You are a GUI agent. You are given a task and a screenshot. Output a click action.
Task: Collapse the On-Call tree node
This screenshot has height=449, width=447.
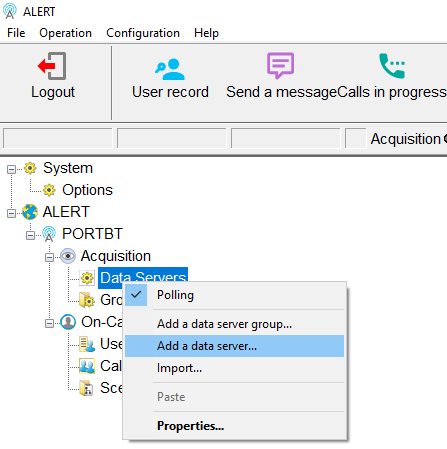[49, 323]
